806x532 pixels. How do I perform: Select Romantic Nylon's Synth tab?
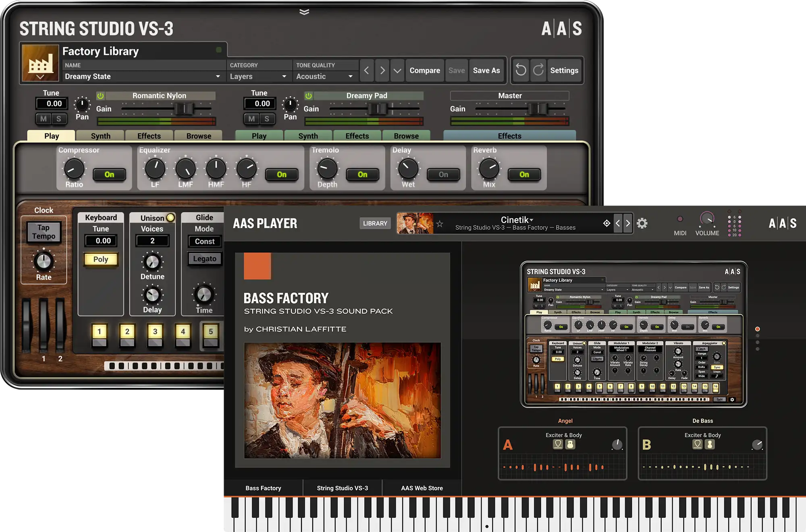pos(100,136)
